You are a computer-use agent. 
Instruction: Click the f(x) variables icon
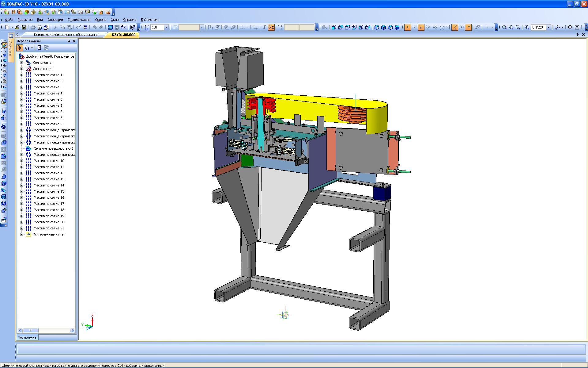[124, 27]
